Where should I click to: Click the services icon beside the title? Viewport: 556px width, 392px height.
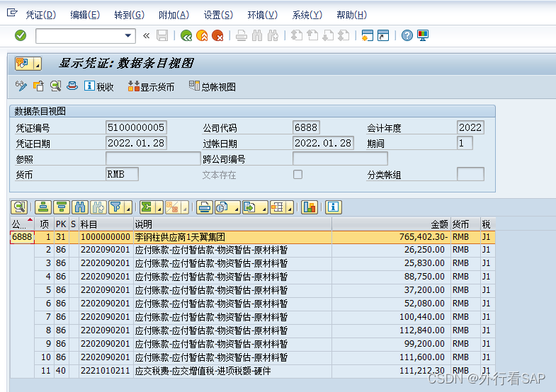[23, 64]
